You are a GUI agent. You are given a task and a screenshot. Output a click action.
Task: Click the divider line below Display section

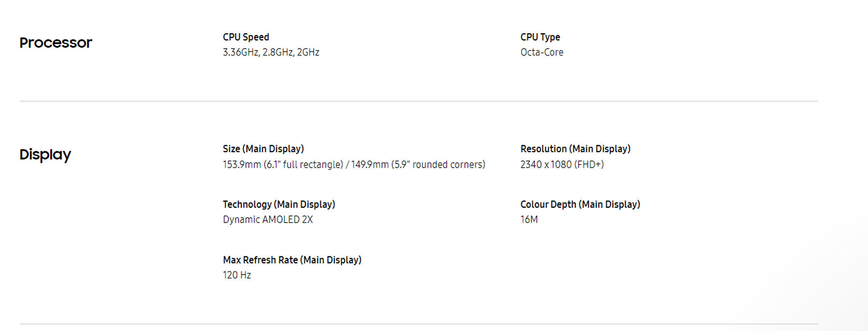pyautogui.click(x=419, y=324)
